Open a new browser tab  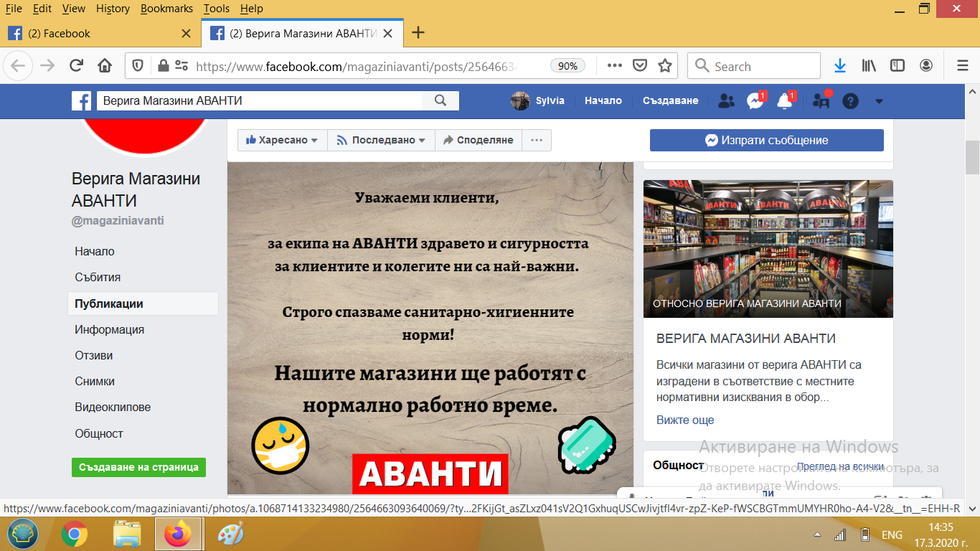pyautogui.click(x=418, y=33)
